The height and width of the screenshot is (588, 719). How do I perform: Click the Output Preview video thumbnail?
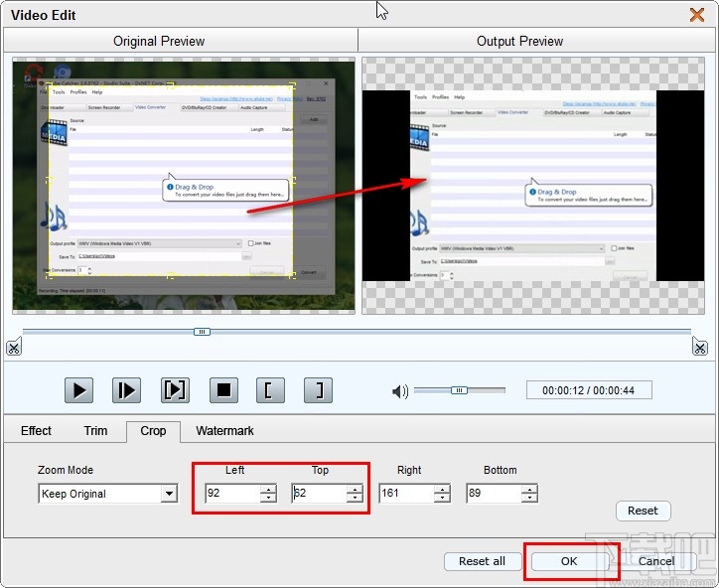click(x=533, y=186)
